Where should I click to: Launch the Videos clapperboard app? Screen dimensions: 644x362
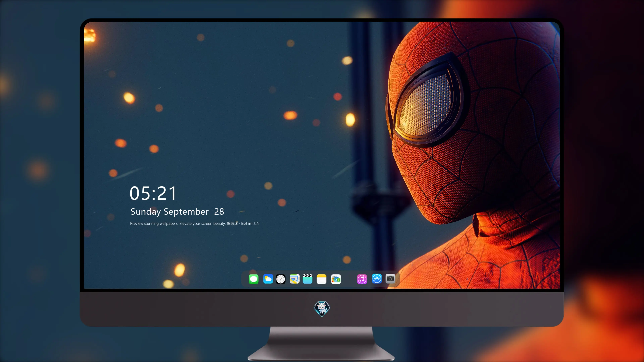[308, 279]
